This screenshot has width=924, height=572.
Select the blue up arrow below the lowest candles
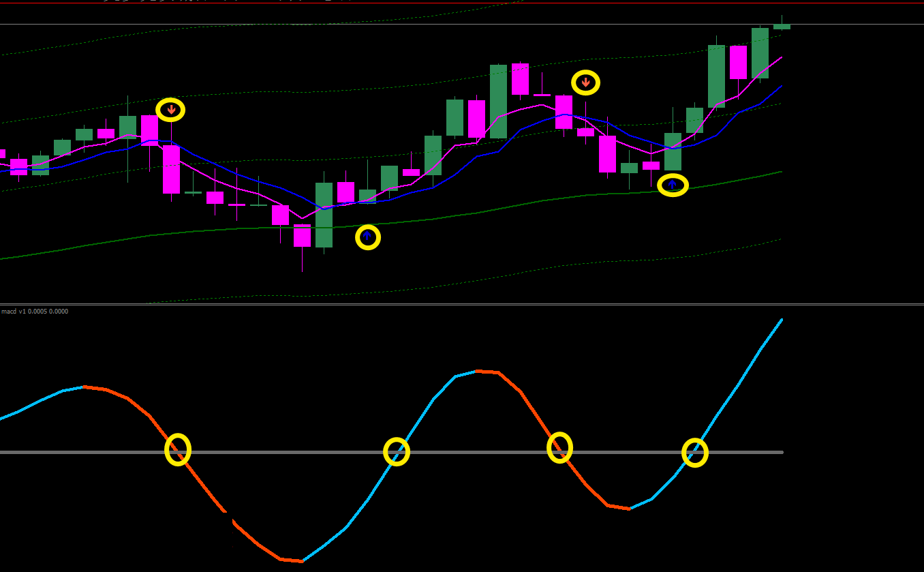(367, 237)
